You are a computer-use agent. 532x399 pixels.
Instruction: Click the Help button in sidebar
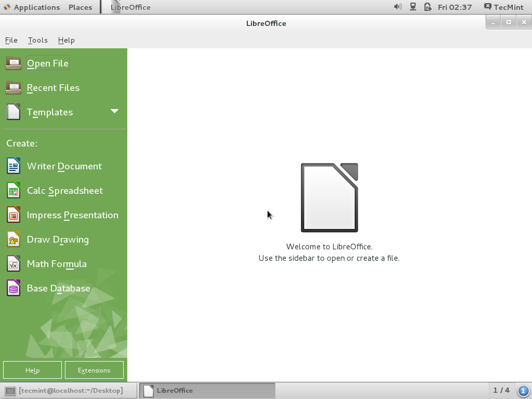pos(33,370)
